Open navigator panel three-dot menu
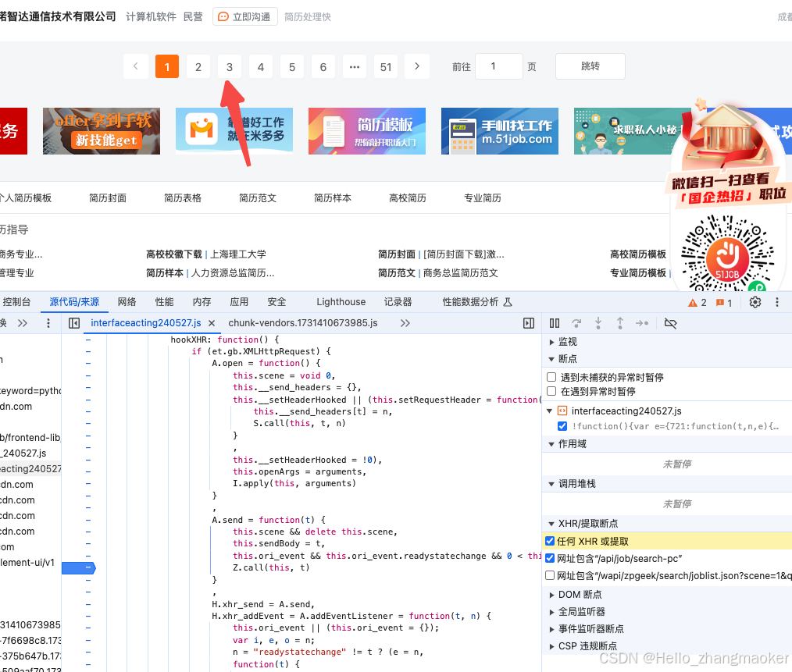 coord(48,323)
